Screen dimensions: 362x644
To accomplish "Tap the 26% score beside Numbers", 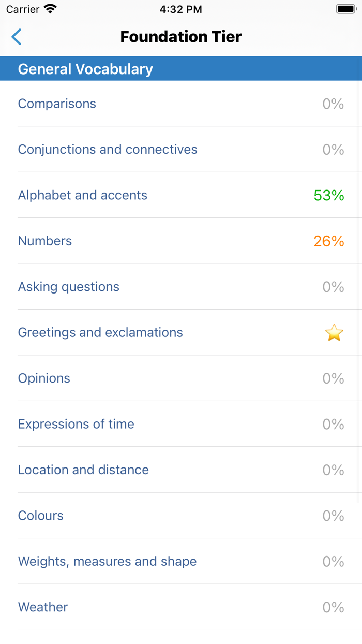I will click(x=328, y=241).
